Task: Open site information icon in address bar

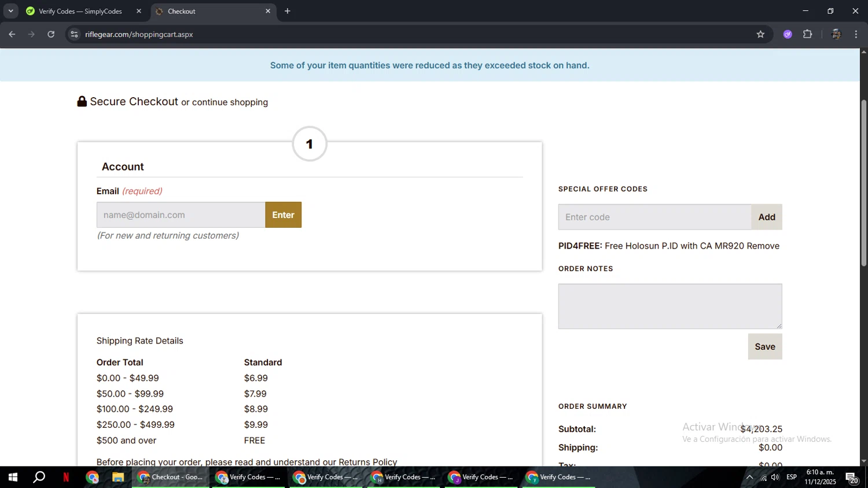Action: pyautogui.click(x=74, y=34)
